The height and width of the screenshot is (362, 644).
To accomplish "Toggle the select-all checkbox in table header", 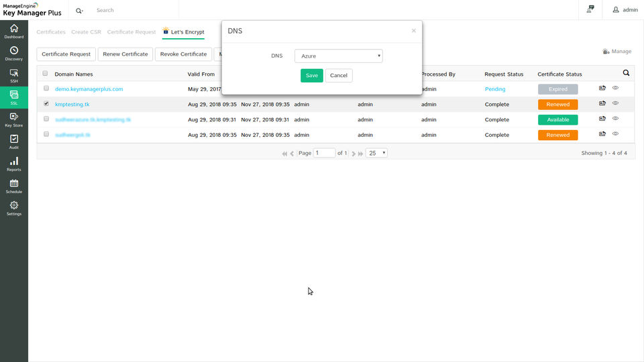I will click(x=45, y=74).
